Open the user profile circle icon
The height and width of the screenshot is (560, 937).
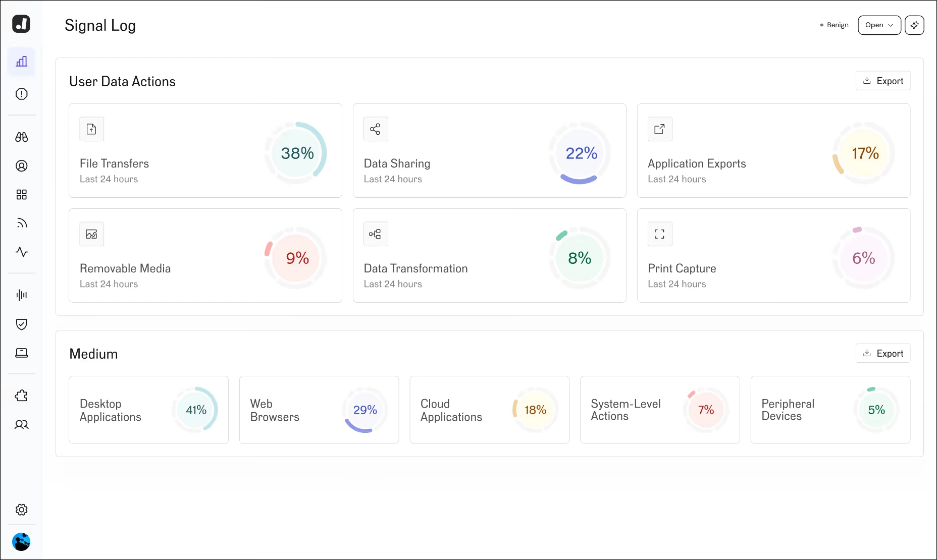click(x=22, y=166)
